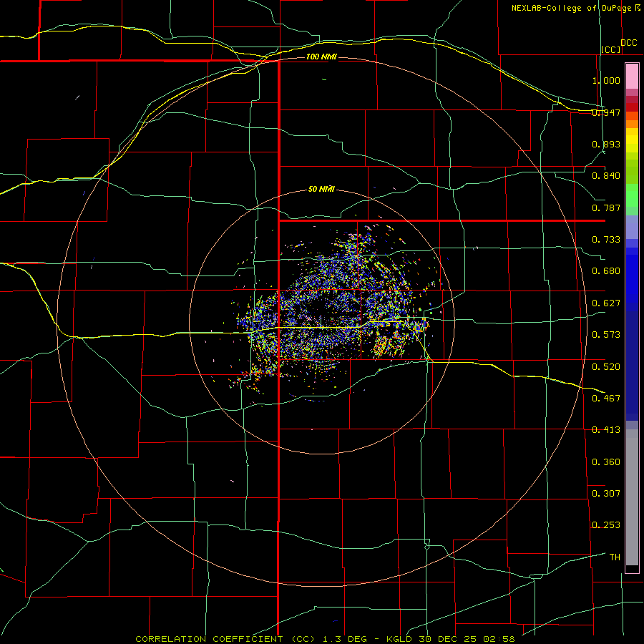Pick the bright green color bar segment
Viewport: 644px width, 644px height.
pyautogui.click(x=632, y=195)
